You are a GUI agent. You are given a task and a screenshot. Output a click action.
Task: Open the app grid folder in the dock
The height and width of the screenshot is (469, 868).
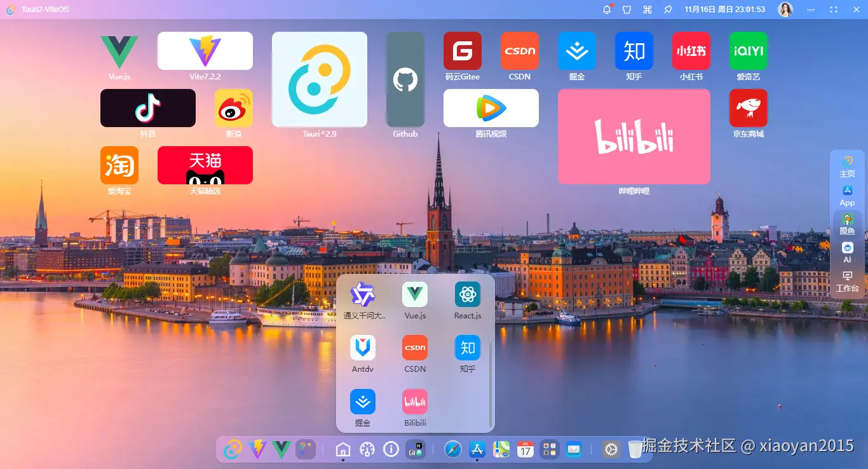tap(550, 449)
